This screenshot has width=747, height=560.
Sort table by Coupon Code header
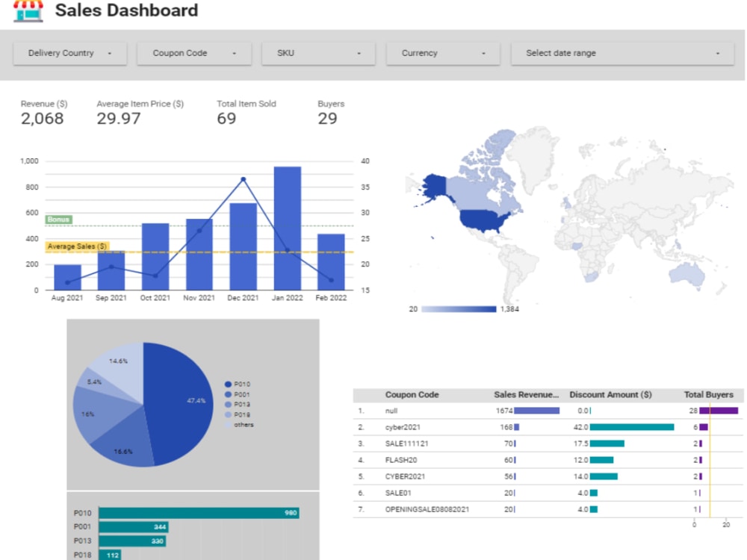(x=412, y=395)
